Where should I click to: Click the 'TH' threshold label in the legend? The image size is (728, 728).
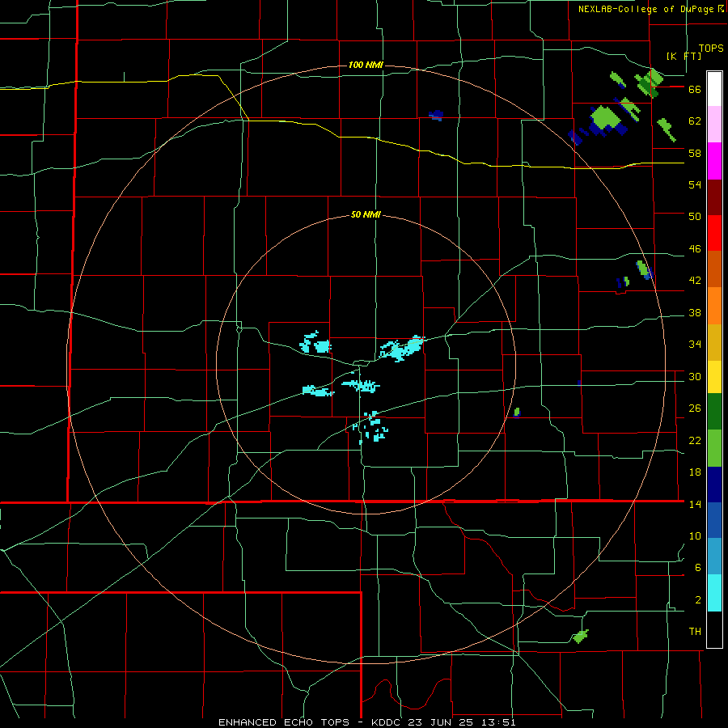pyautogui.click(x=695, y=632)
